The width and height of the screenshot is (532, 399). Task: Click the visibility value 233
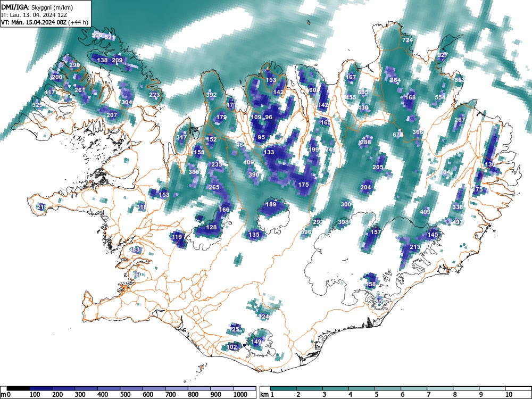point(217,164)
